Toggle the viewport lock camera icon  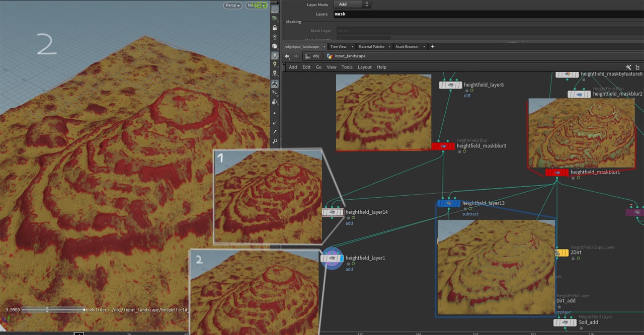(x=275, y=28)
